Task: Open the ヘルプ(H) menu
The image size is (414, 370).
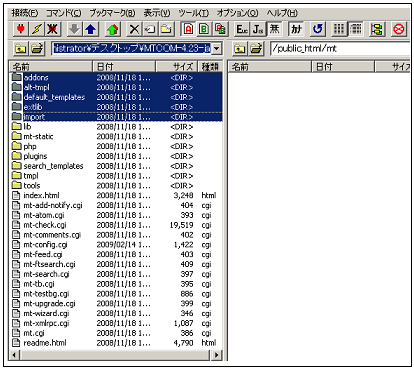Action: coord(282,13)
